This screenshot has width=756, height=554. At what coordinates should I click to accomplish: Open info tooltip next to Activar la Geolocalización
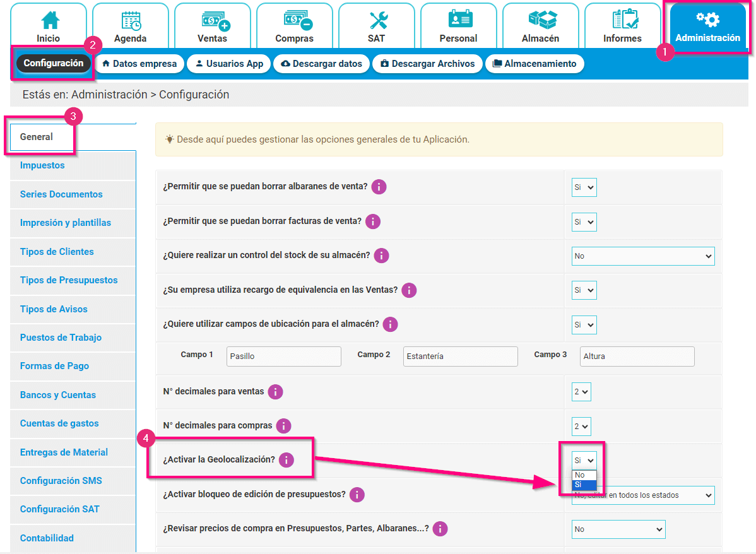pyautogui.click(x=286, y=459)
